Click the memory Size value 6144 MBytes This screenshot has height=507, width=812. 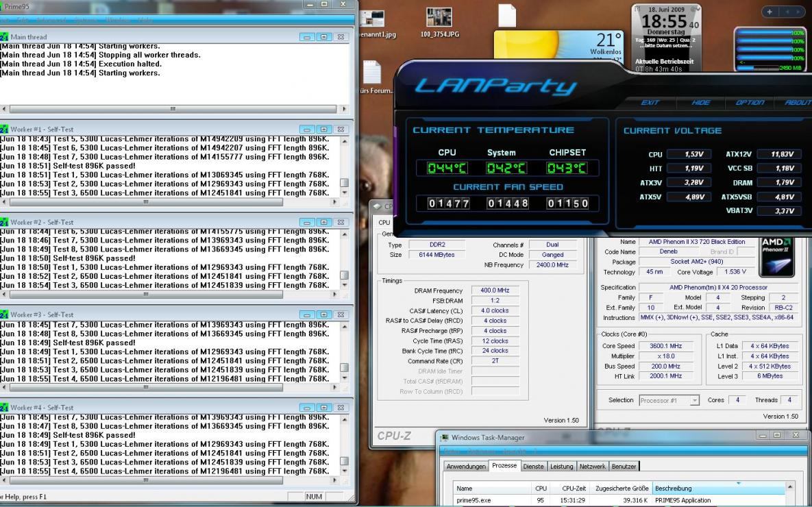tap(436, 255)
